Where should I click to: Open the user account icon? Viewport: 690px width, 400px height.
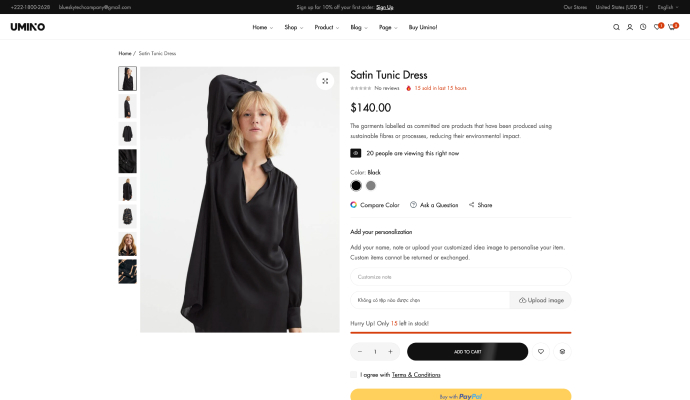(x=629, y=27)
